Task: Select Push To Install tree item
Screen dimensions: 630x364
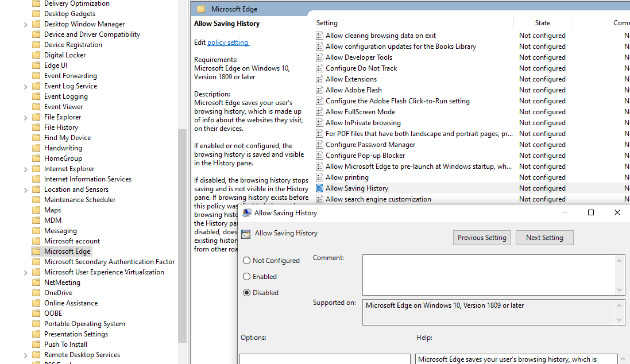Action: (x=65, y=344)
